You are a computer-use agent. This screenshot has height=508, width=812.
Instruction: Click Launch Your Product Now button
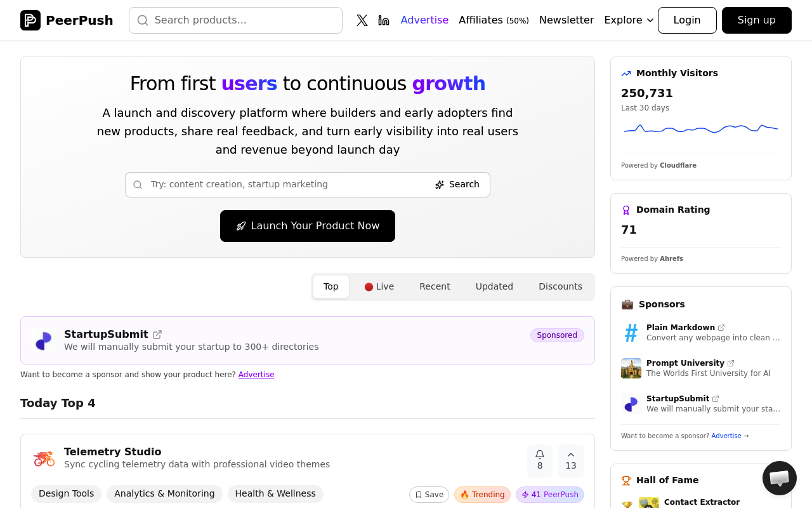point(308,226)
